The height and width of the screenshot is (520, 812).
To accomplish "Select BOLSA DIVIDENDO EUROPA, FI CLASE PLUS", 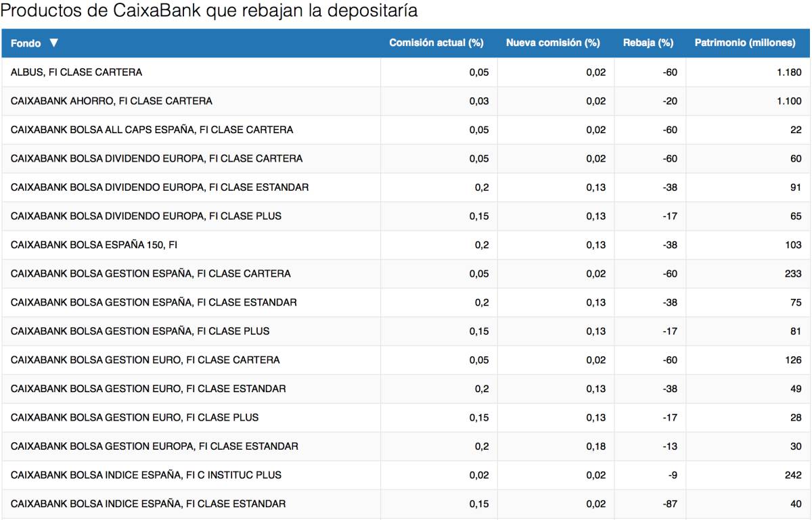I will pyautogui.click(x=406, y=216).
